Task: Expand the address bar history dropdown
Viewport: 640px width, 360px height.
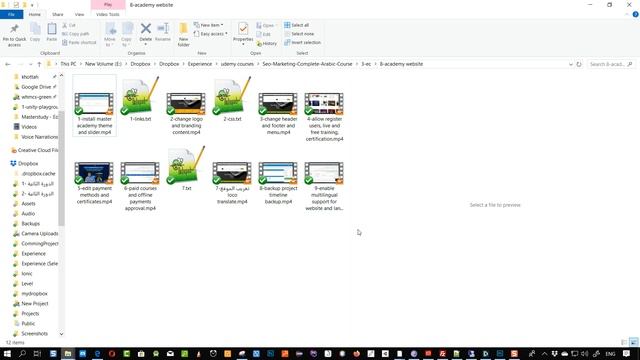Action: tap(571, 64)
